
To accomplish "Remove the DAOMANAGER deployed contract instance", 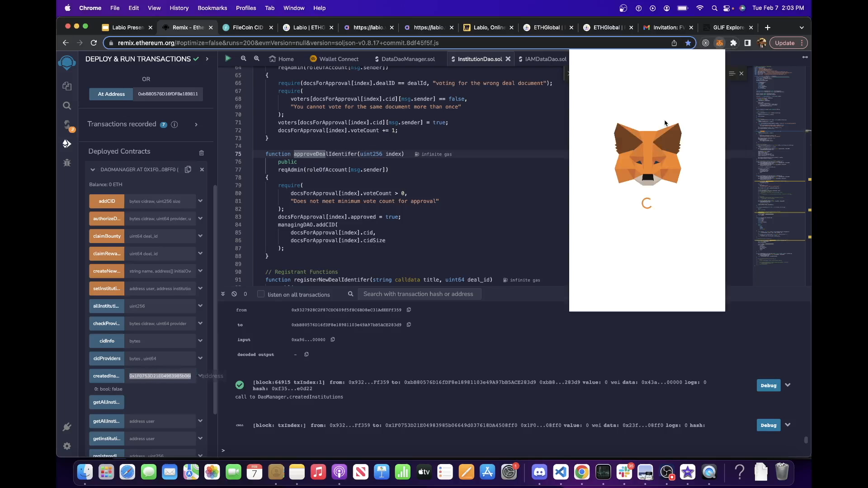I will click(202, 169).
